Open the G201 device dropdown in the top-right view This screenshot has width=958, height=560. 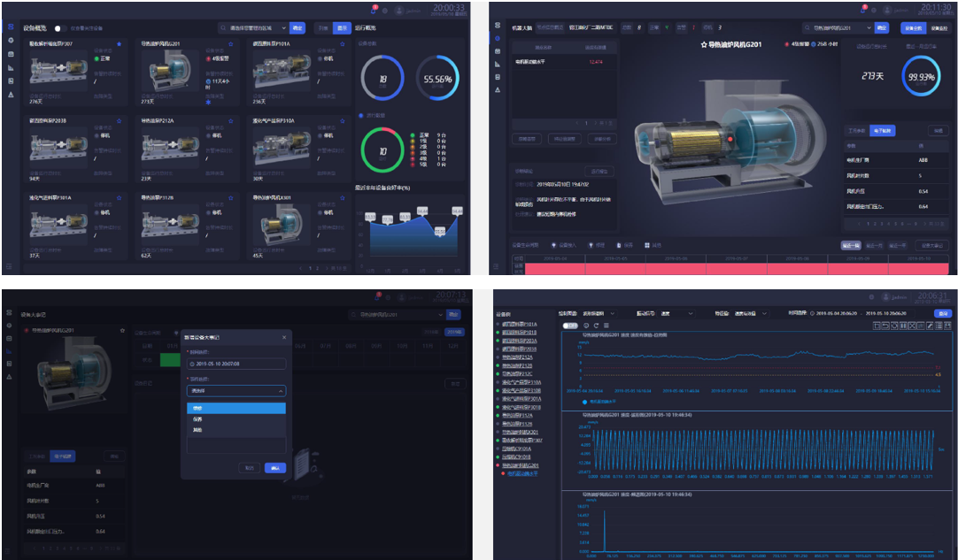click(x=838, y=28)
